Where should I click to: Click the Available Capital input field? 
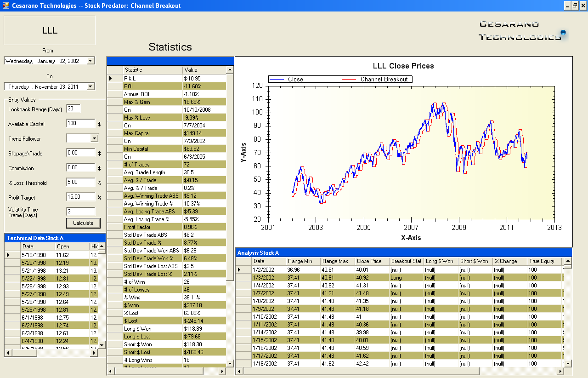(80, 124)
